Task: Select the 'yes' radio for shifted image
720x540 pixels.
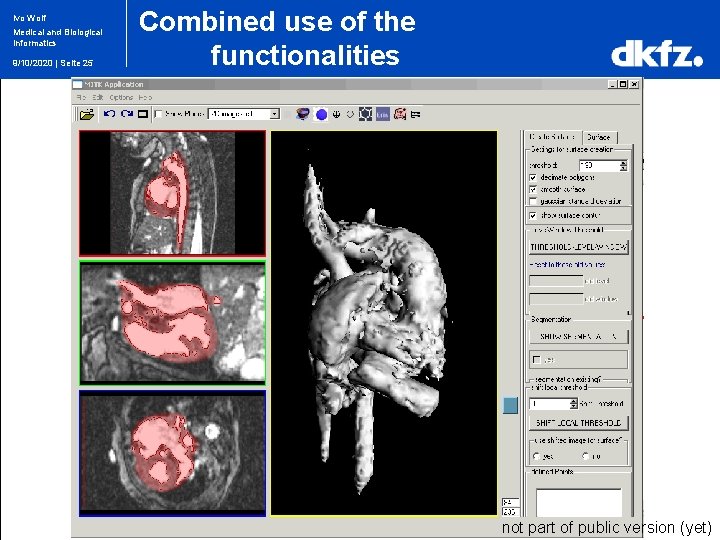Action: tap(536, 456)
